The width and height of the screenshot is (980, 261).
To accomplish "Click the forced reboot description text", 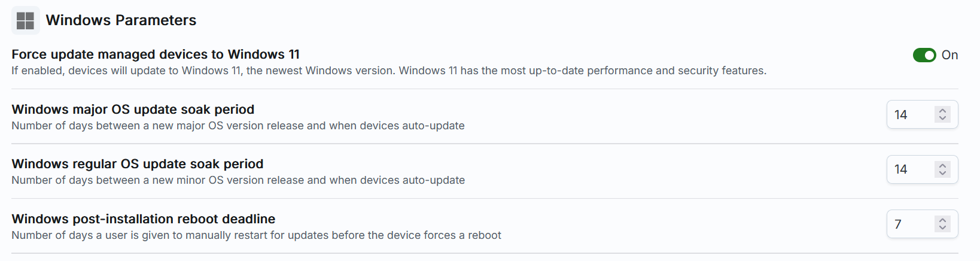I will 256,235.
